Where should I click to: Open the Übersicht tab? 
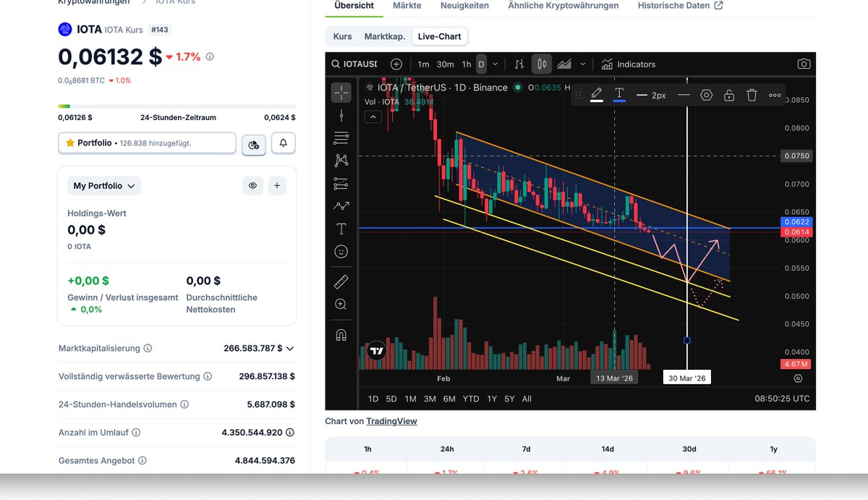[354, 6]
